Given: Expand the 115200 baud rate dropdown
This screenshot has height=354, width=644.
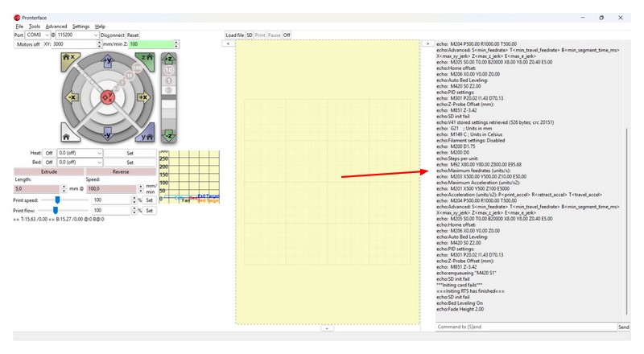Looking at the screenshot, I should pos(95,35).
